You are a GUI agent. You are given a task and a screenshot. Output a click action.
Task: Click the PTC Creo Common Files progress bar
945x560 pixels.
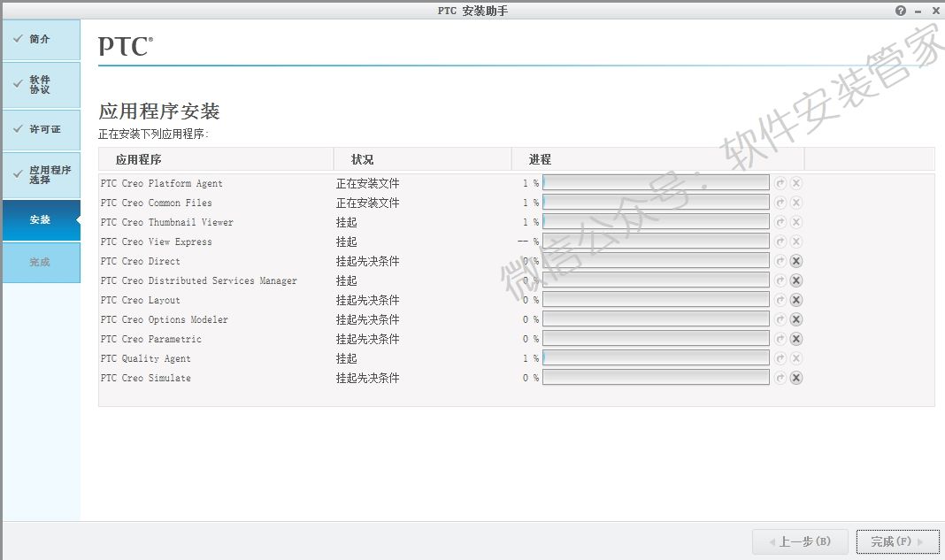(x=657, y=202)
